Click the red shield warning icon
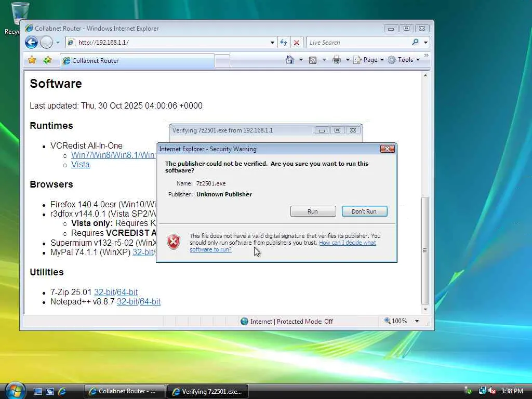 (174, 242)
